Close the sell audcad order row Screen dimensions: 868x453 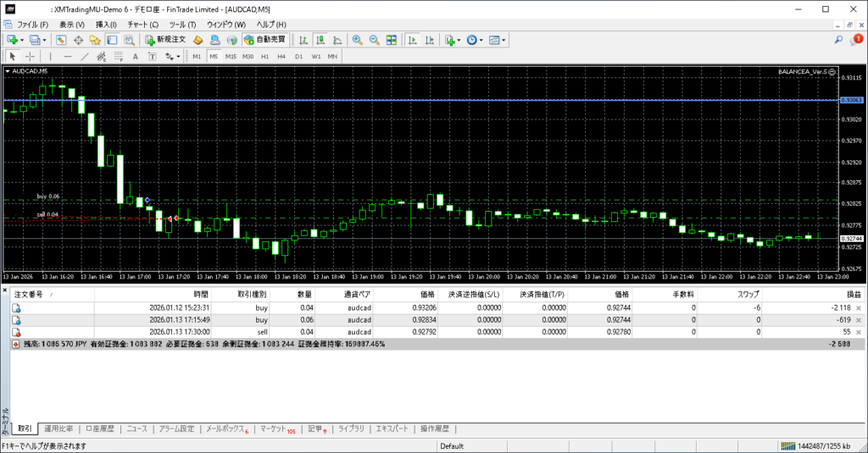[858, 333]
